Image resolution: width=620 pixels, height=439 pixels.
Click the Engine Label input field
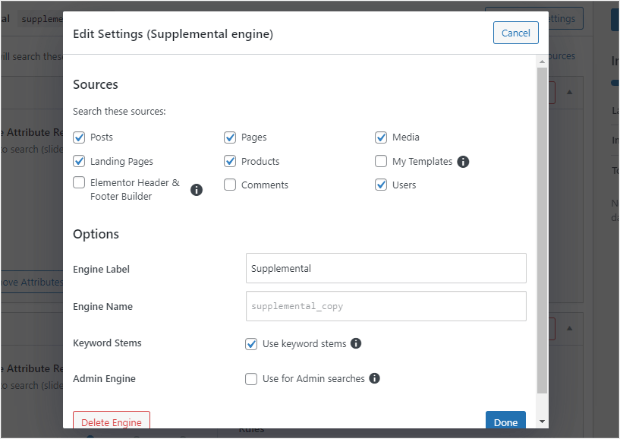pos(386,268)
